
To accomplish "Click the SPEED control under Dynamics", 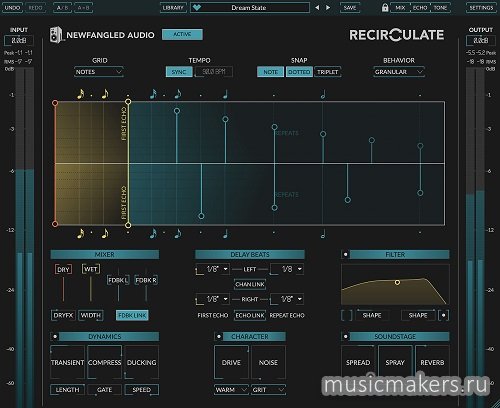I will (x=142, y=390).
